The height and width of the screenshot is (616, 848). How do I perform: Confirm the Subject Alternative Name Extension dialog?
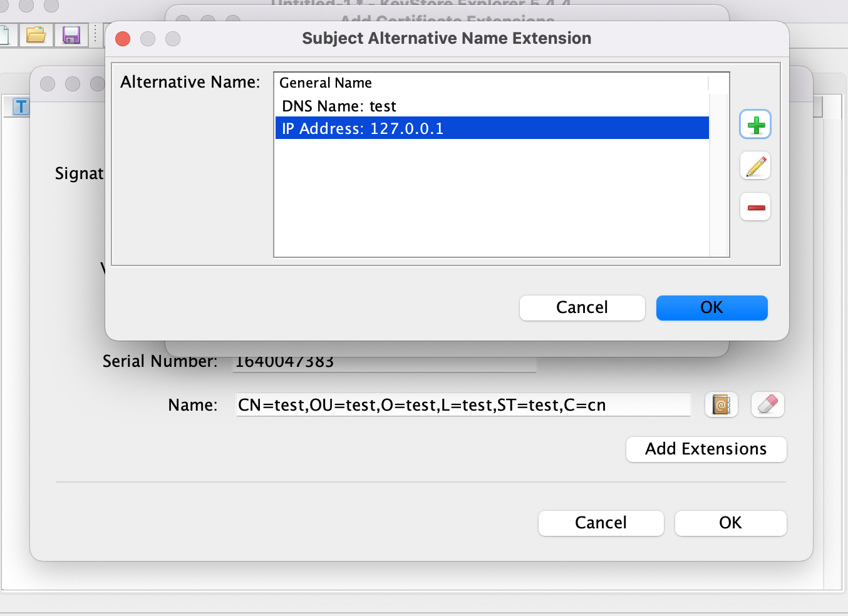pos(711,307)
